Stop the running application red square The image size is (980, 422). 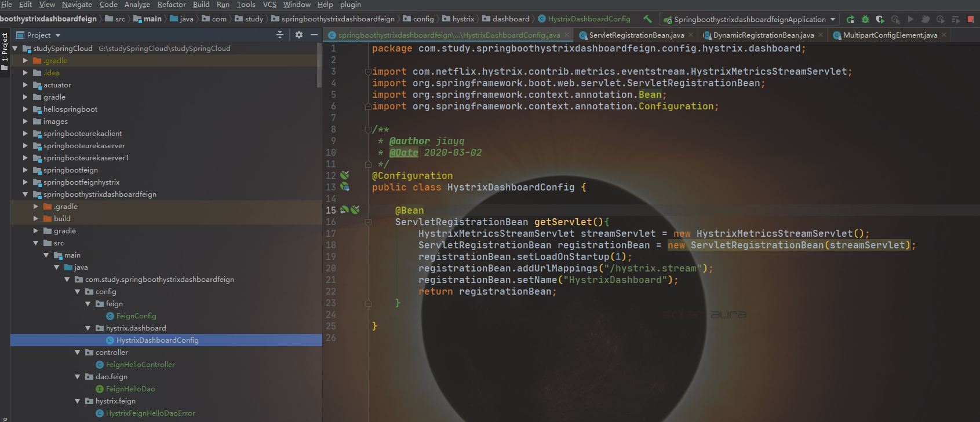(x=971, y=19)
